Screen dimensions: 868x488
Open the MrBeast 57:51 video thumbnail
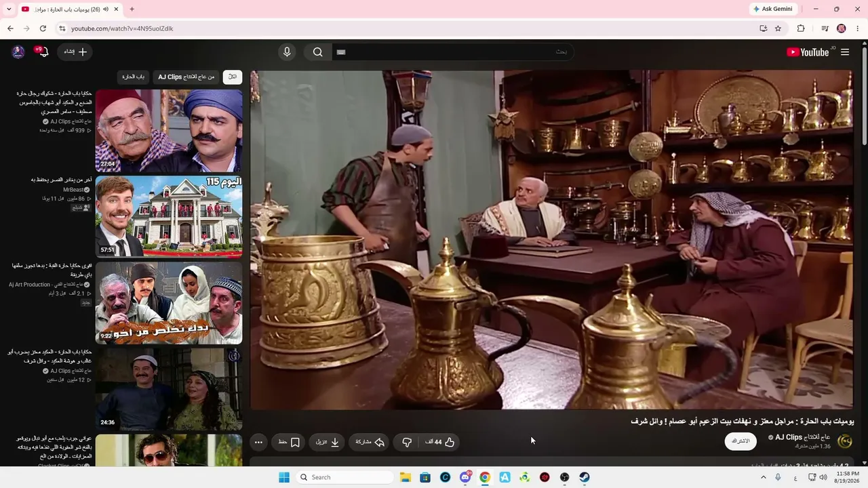tap(169, 217)
